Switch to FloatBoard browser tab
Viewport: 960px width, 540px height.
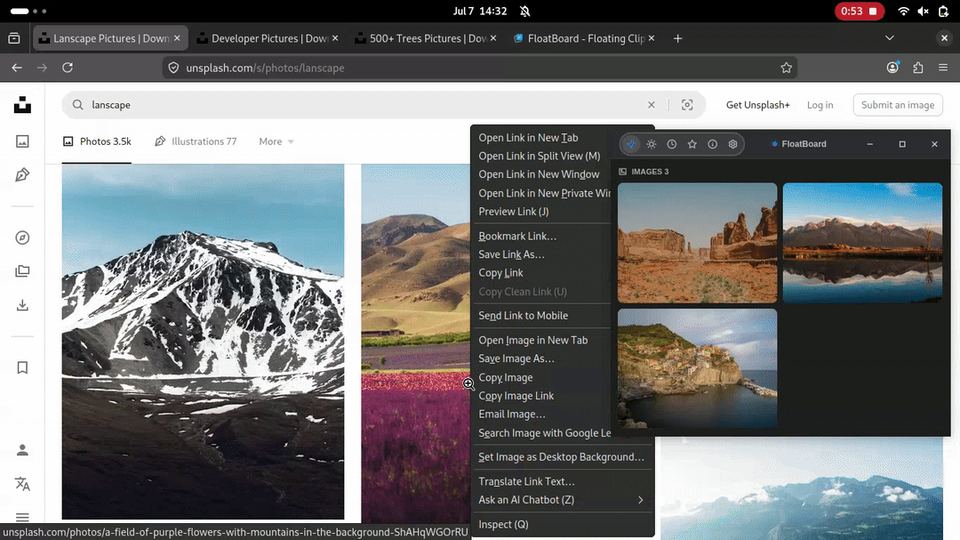(x=584, y=38)
